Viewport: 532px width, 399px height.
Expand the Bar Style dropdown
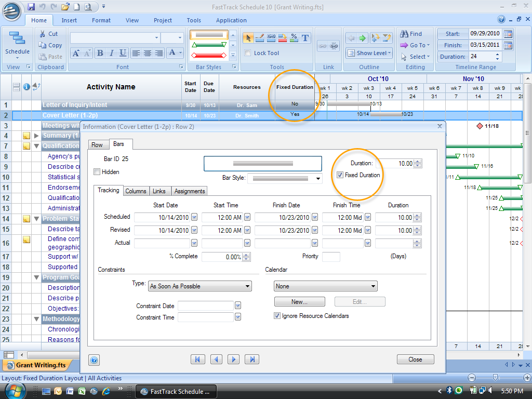317,179
